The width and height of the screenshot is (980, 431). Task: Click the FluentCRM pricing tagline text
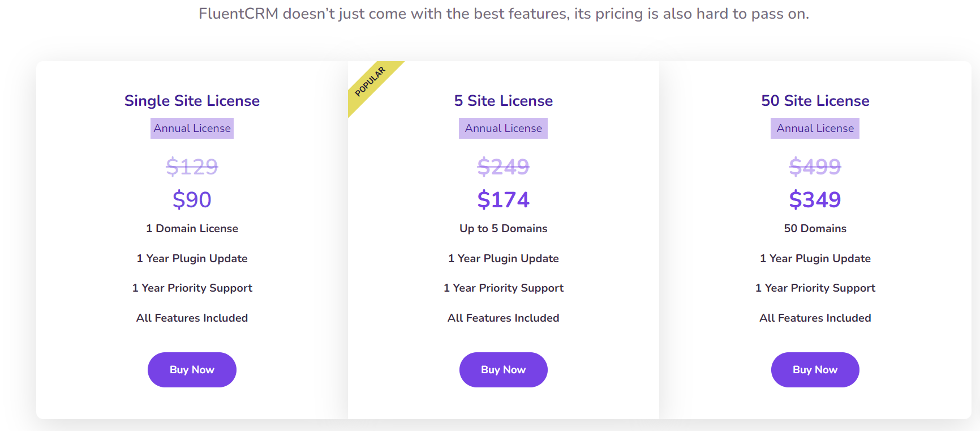coord(504,14)
